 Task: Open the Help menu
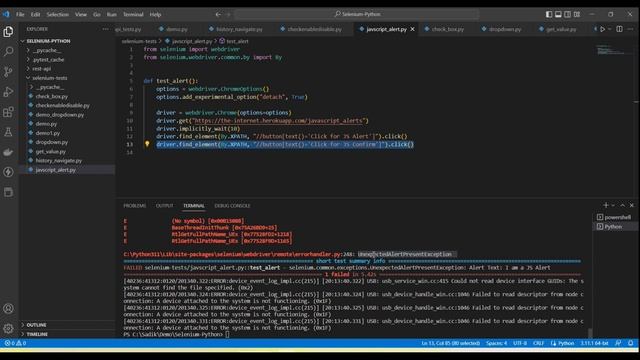[x=155, y=14]
